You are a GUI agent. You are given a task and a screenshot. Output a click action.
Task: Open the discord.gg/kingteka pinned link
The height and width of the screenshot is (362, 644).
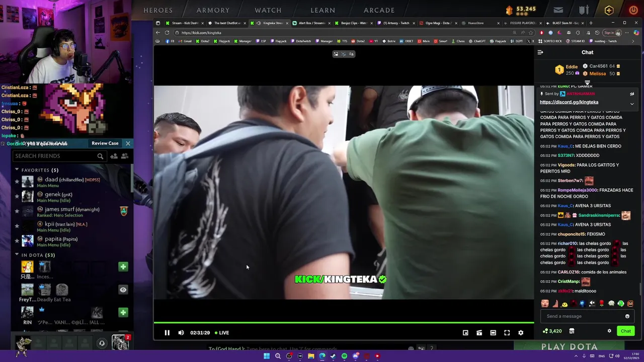click(569, 102)
